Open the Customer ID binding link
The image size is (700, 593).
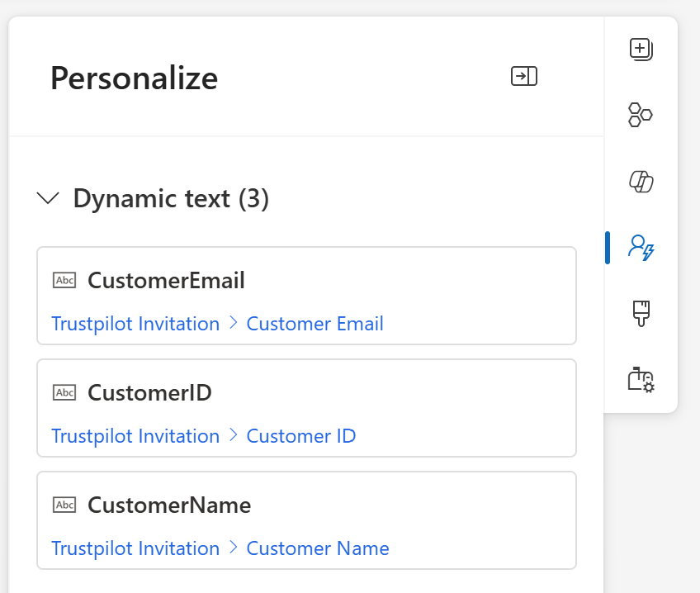300,436
